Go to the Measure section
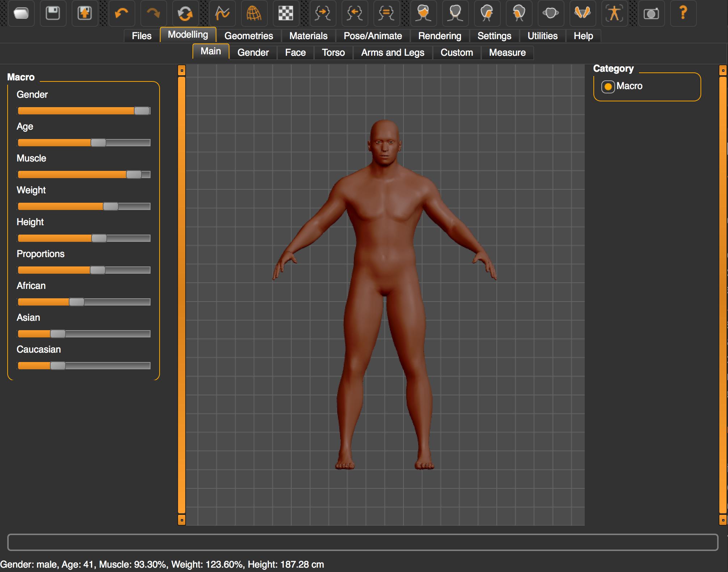The image size is (728, 572). click(x=507, y=52)
